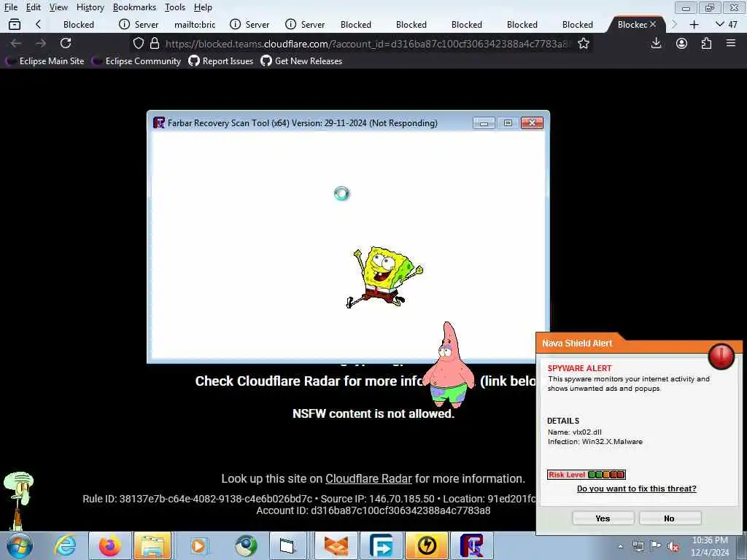Open Action Center flag icon

click(x=656, y=546)
